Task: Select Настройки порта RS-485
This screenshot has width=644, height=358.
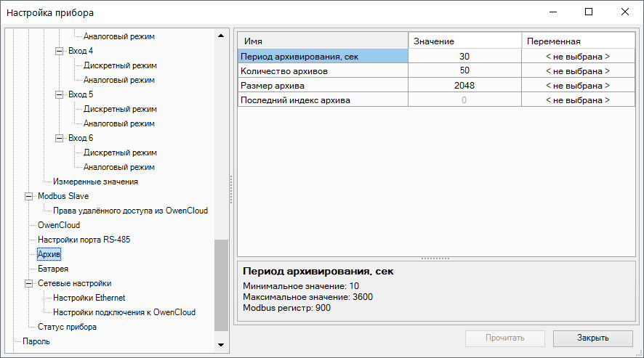Action: tap(84, 240)
